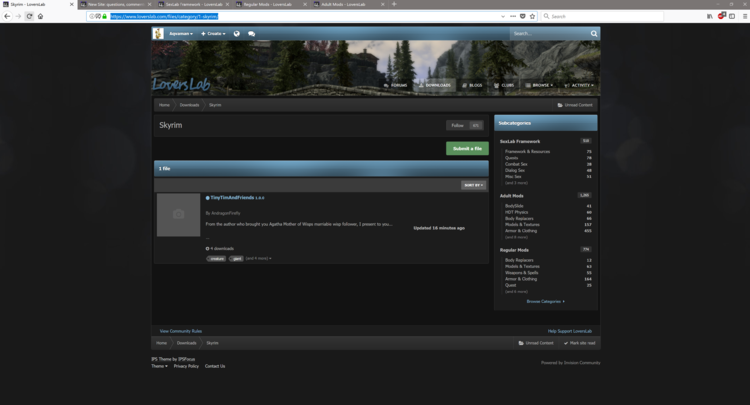This screenshot has height=405, width=750.
Task: Open the URL bar history dropdown arrow
Action: 503,16
